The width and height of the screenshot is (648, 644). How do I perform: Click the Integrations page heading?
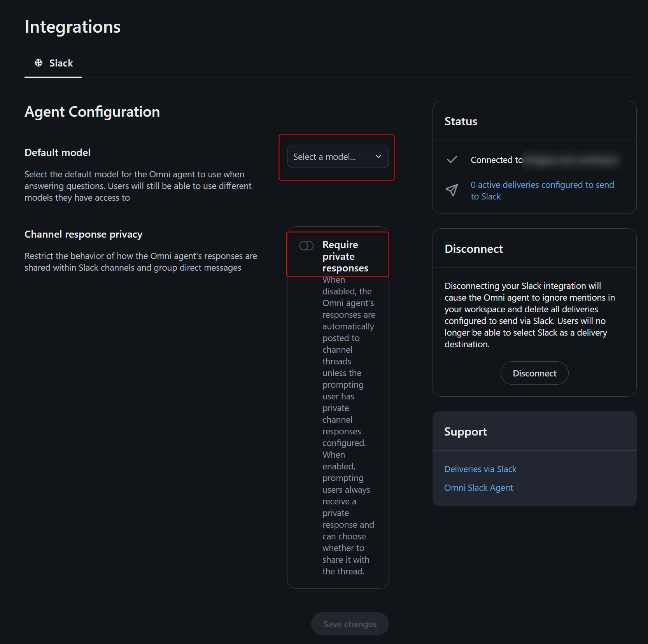pos(73,27)
